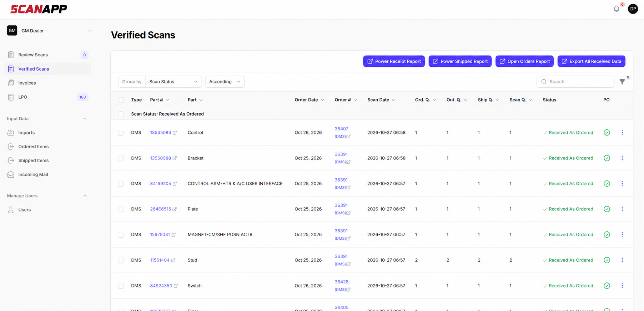Open the Power Receipt Report
This screenshot has width=644, height=311.
(x=394, y=61)
